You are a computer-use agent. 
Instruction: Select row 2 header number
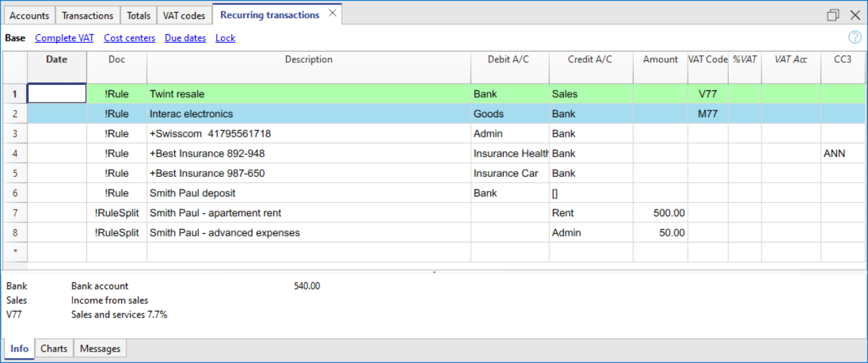coord(14,114)
